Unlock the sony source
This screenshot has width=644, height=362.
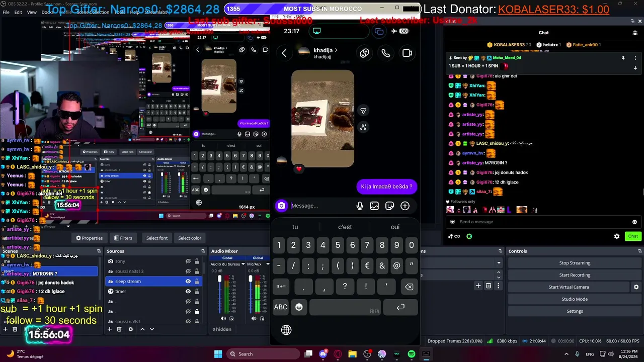[197, 261]
